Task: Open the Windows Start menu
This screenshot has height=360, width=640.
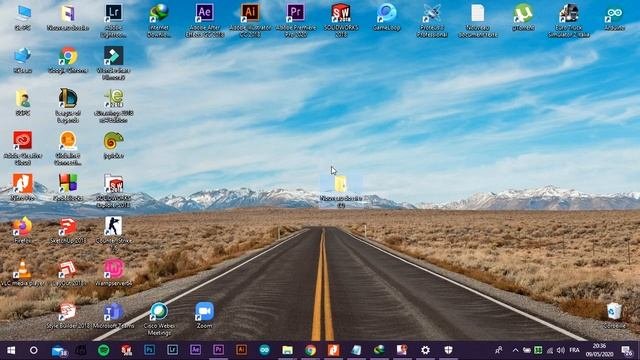Action: click(x=11, y=350)
